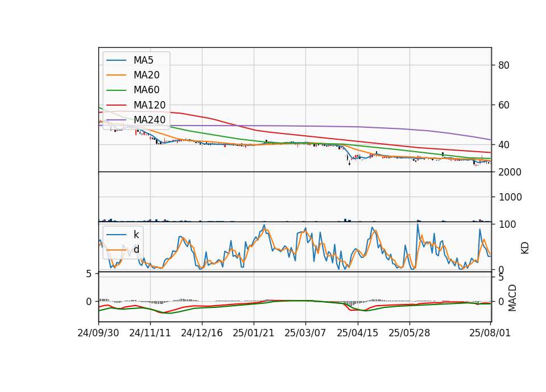Click the MACD axis title
The width and height of the screenshot is (546, 392).
pyautogui.click(x=512, y=298)
